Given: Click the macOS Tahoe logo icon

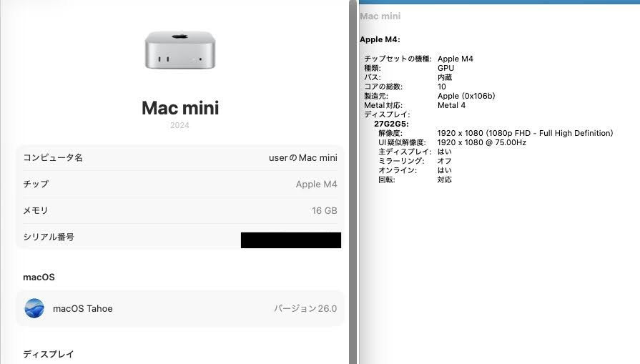Looking at the screenshot, I should point(34,308).
